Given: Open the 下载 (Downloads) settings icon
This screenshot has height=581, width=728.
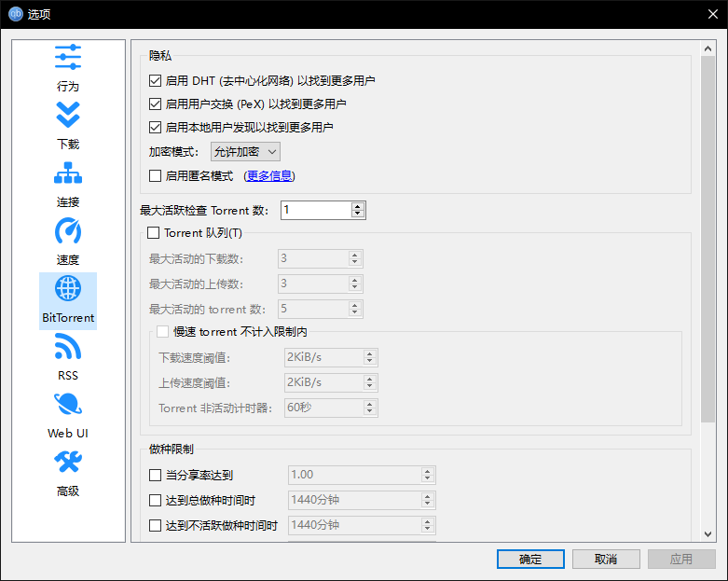Looking at the screenshot, I should tap(68, 115).
